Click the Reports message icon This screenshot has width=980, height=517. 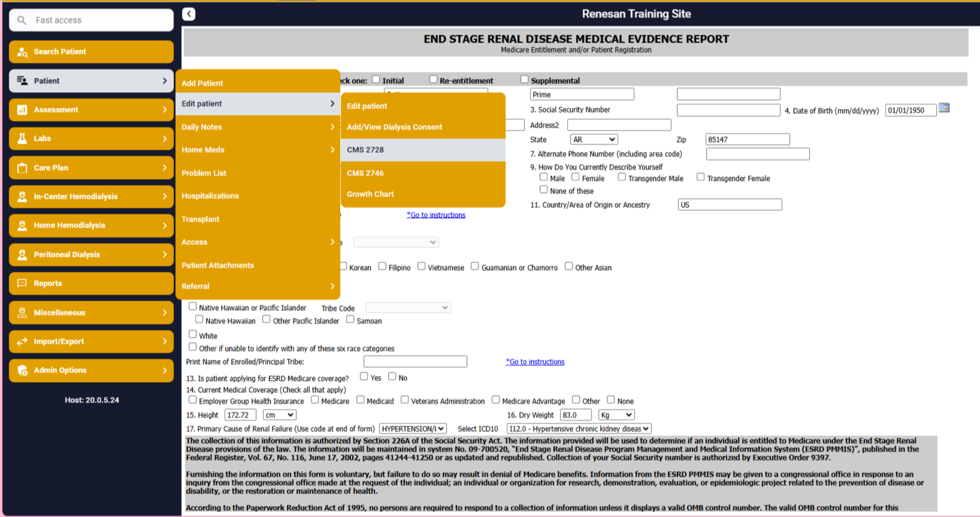click(22, 283)
